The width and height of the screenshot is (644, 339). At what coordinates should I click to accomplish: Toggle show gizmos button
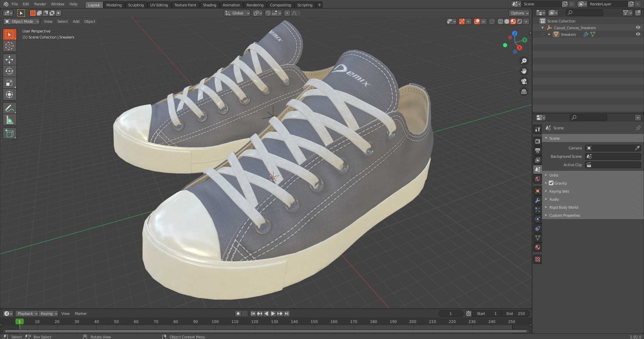(462, 21)
